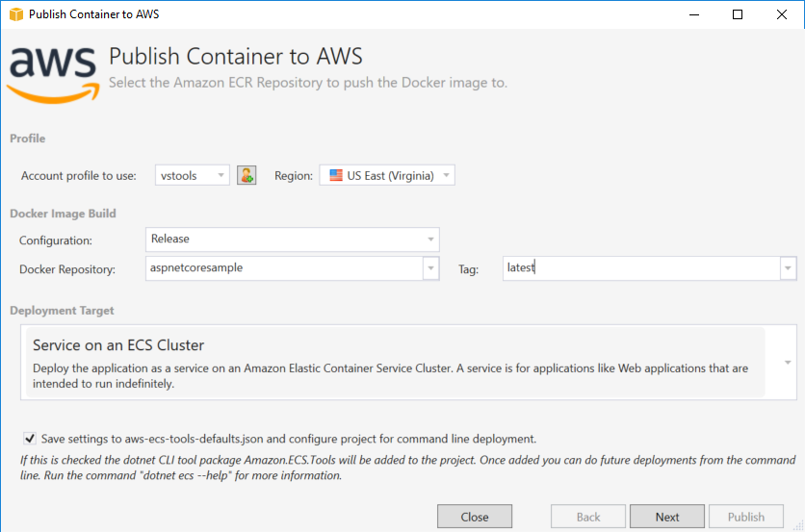805x532 pixels.
Task: Click the Back button
Action: (588, 517)
